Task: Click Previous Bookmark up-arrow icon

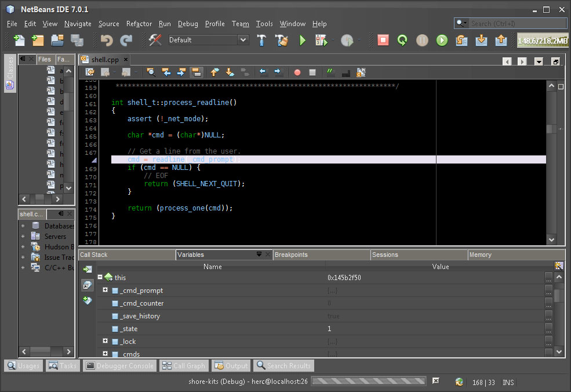Action: tap(214, 72)
